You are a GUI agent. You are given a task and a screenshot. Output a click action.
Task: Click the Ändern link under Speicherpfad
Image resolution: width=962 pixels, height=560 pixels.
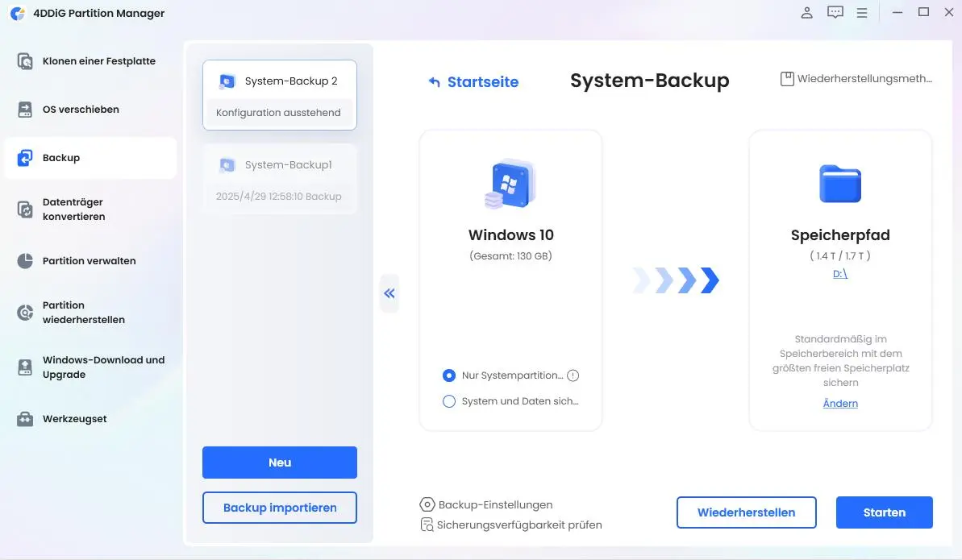click(840, 404)
